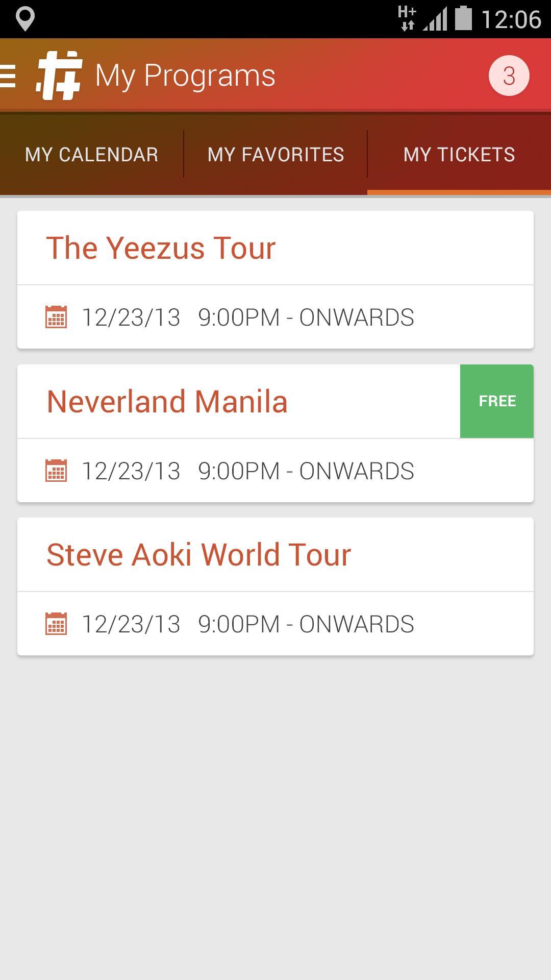Select the My Tickets tab
Image resolution: width=551 pixels, height=980 pixels.
[459, 154]
